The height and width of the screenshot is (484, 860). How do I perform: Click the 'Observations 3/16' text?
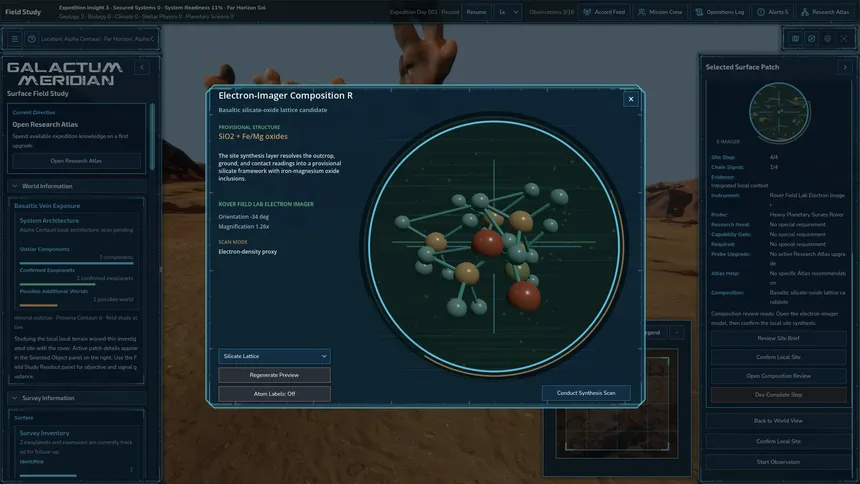551,12
